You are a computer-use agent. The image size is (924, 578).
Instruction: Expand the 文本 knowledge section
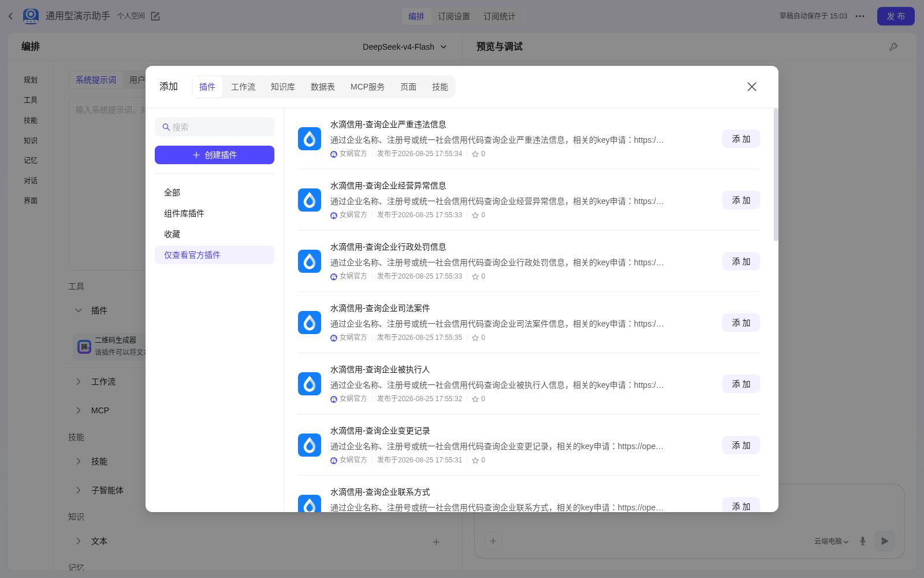point(79,541)
